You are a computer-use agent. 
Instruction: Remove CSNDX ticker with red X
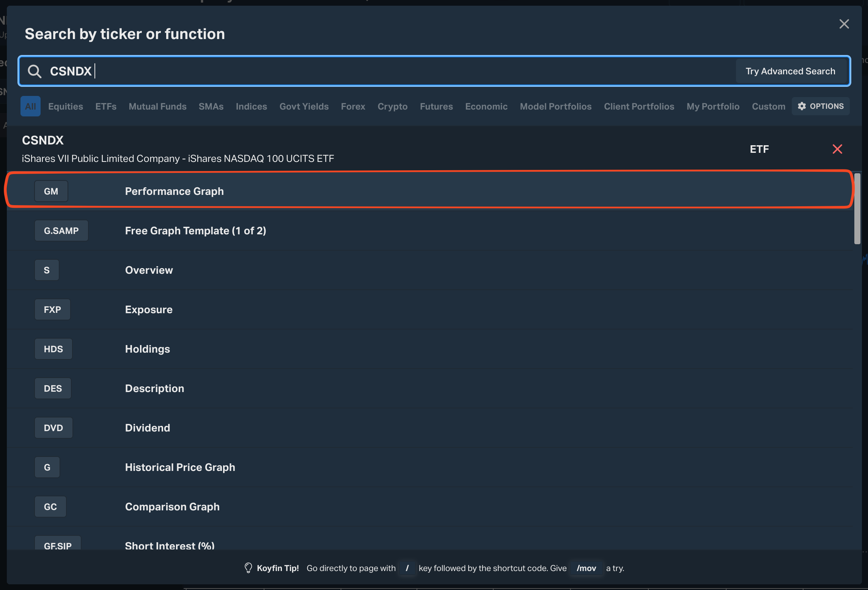pyautogui.click(x=837, y=149)
